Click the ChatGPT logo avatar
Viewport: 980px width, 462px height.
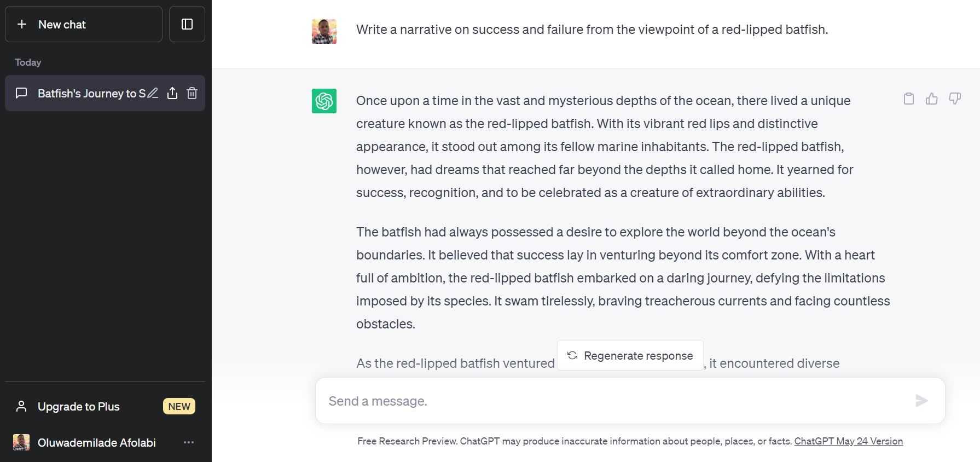pos(324,101)
